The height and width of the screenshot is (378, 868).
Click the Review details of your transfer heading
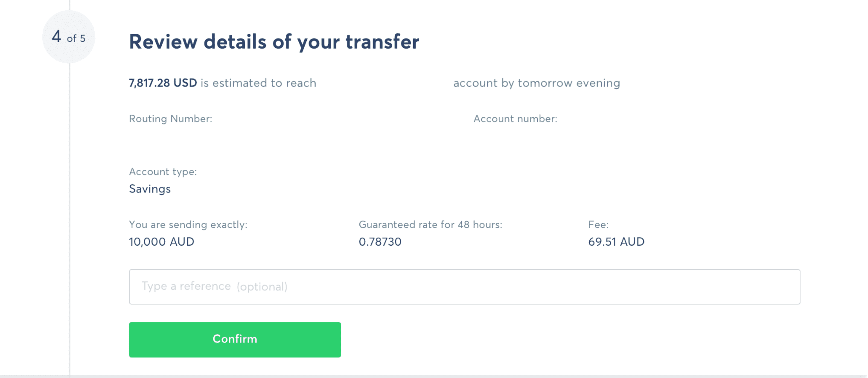(x=274, y=41)
